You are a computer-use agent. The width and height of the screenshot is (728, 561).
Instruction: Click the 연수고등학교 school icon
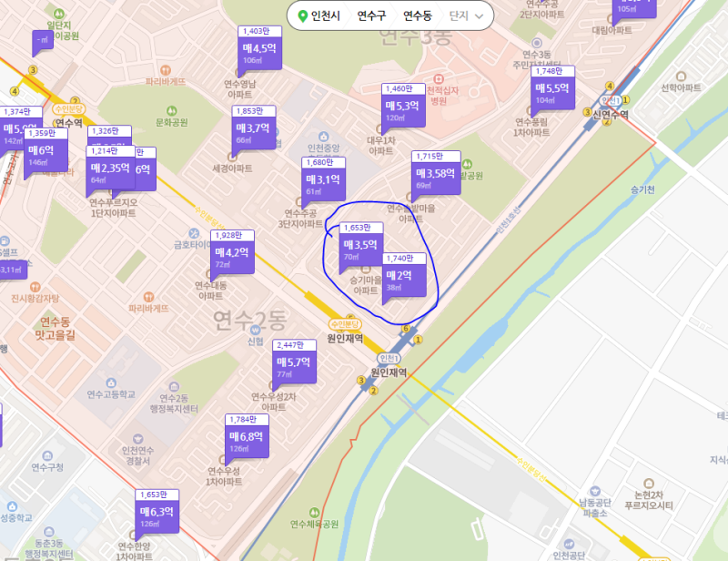pos(111,383)
